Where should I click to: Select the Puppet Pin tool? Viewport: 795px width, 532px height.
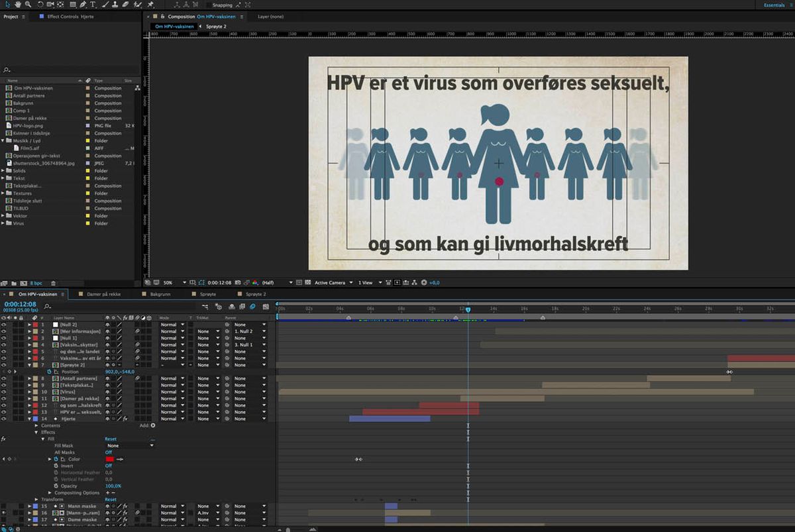point(150,5)
